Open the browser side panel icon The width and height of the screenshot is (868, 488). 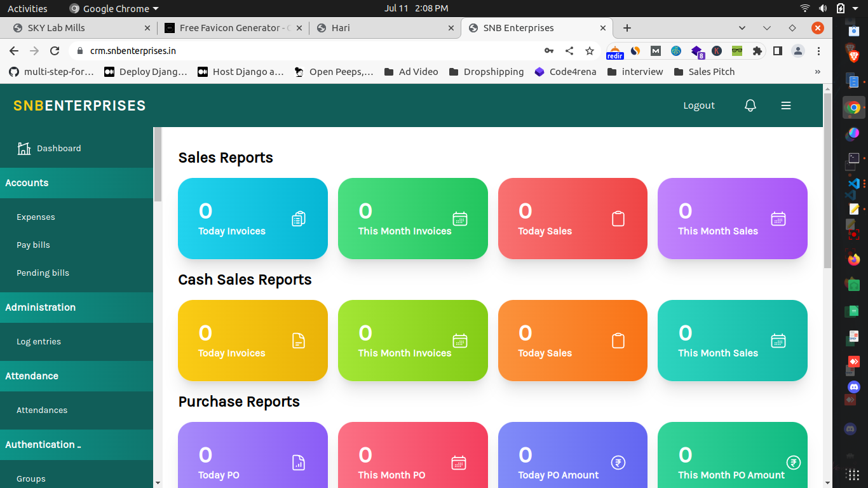tap(777, 51)
